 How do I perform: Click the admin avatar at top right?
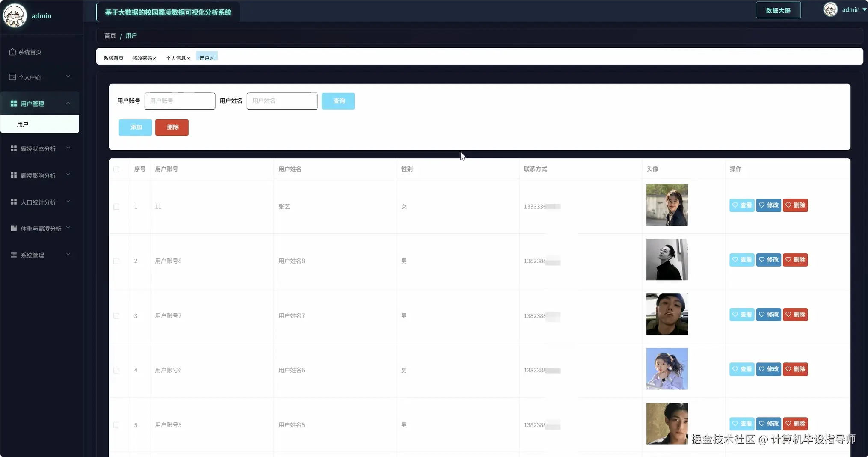(830, 9)
